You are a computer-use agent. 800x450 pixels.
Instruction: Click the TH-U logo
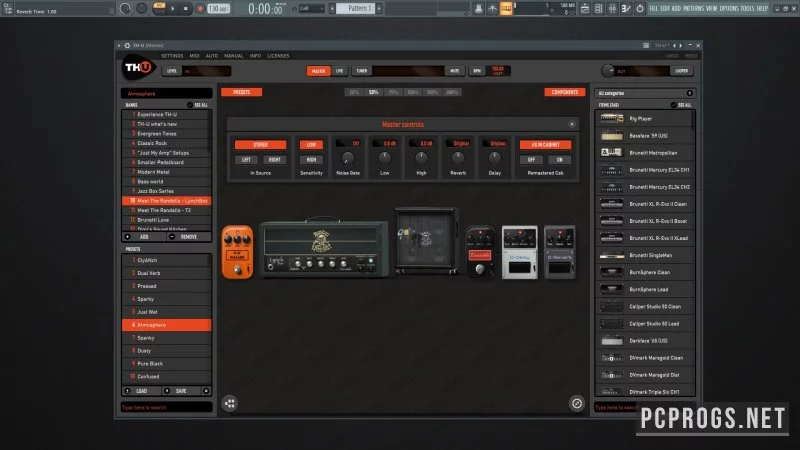click(138, 68)
